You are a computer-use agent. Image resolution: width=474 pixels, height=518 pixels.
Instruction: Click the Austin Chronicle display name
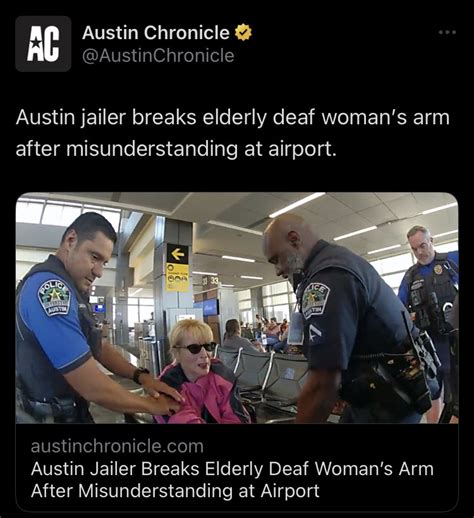click(x=156, y=33)
